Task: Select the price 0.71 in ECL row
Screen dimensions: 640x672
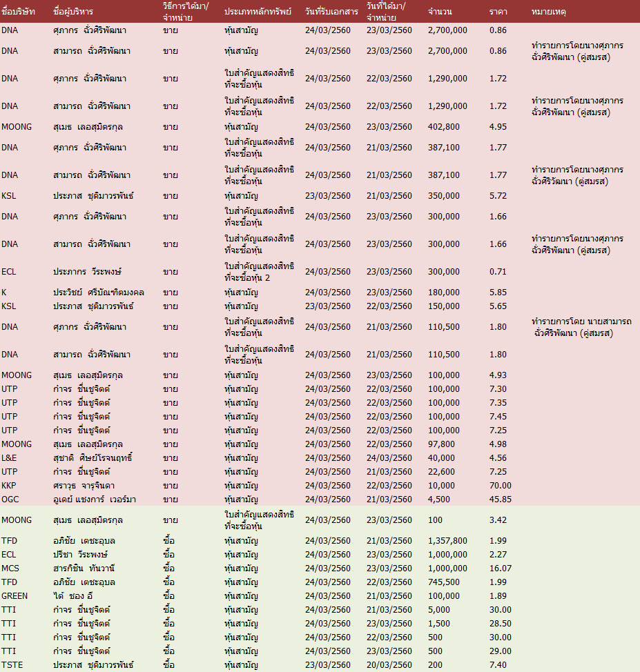Action: [x=498, y=272]
